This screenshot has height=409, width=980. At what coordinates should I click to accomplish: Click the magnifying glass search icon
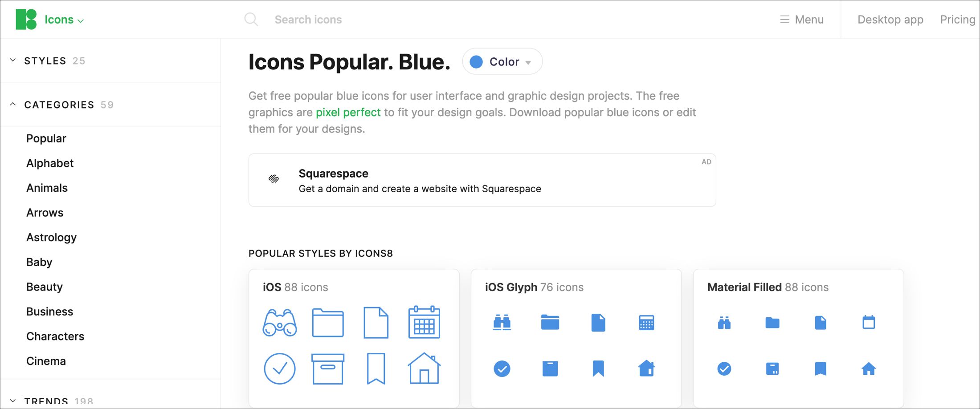(x=251, y=20)
